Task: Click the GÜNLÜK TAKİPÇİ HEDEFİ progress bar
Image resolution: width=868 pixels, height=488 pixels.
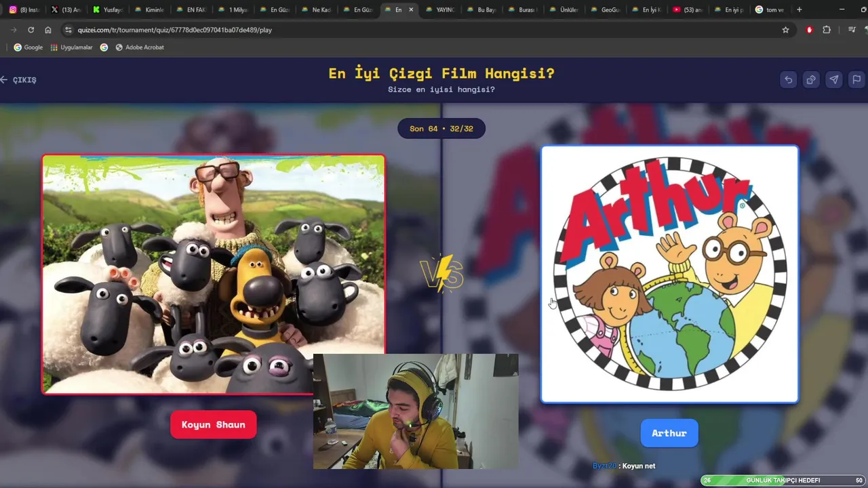Action: [783, 481]
